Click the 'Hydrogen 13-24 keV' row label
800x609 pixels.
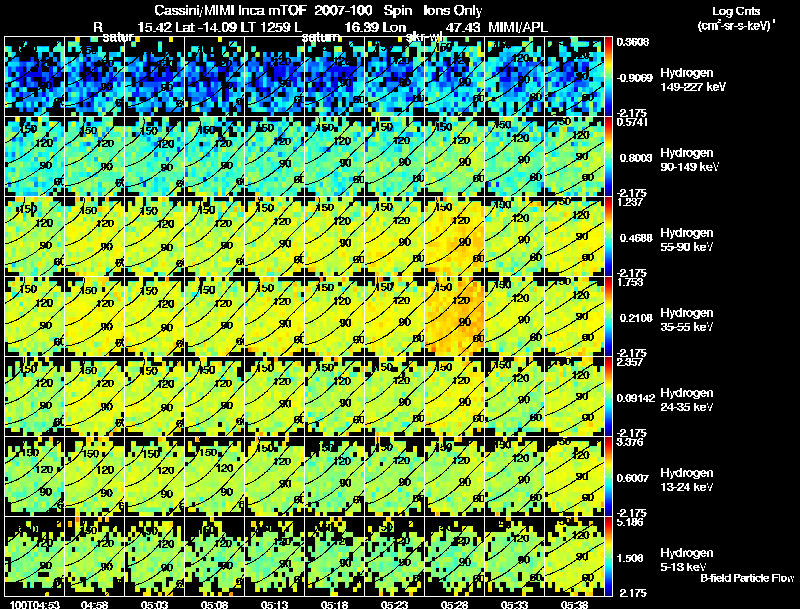pyautogui.click(x=687, y=480)
